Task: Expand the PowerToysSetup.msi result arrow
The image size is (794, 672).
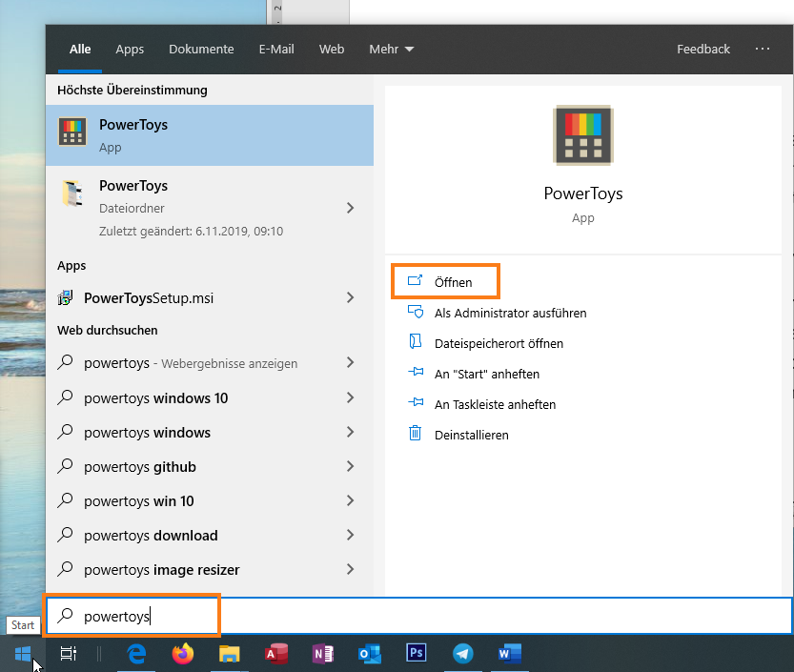Action: click(x=350, y=297)
